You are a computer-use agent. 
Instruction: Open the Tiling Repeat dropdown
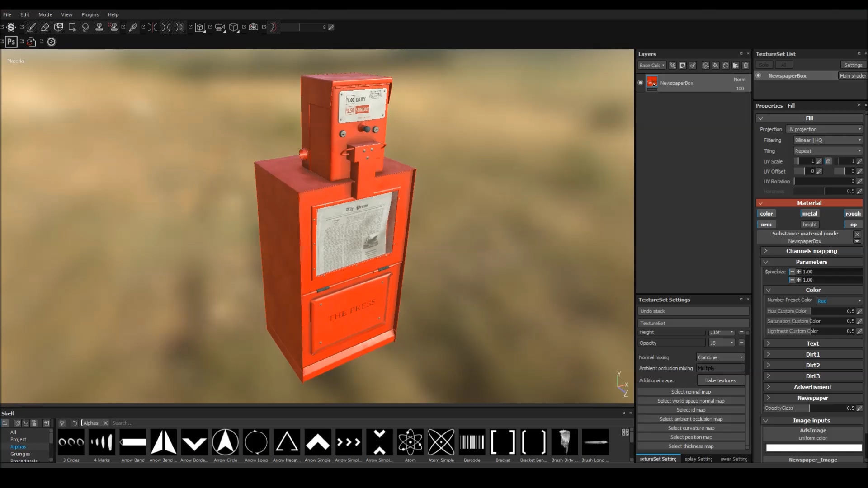coord(828,151)
